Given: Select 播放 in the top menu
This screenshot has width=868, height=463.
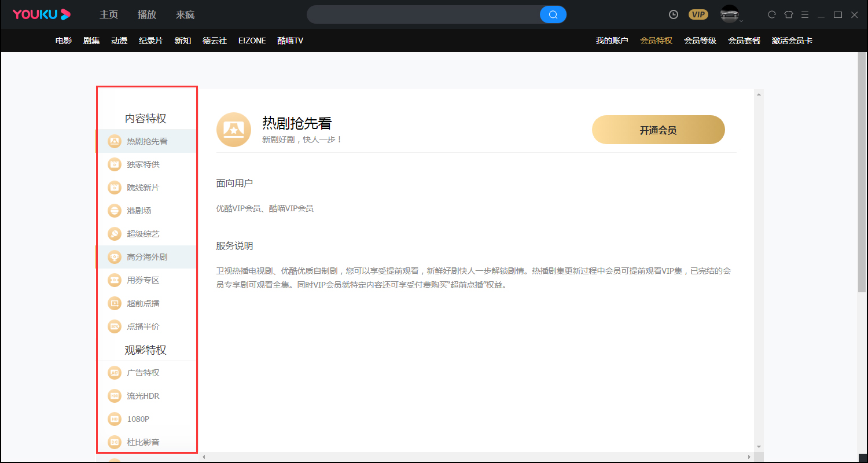Looking at the screenshot, I should pyautogui.click(x=146, y=14).
